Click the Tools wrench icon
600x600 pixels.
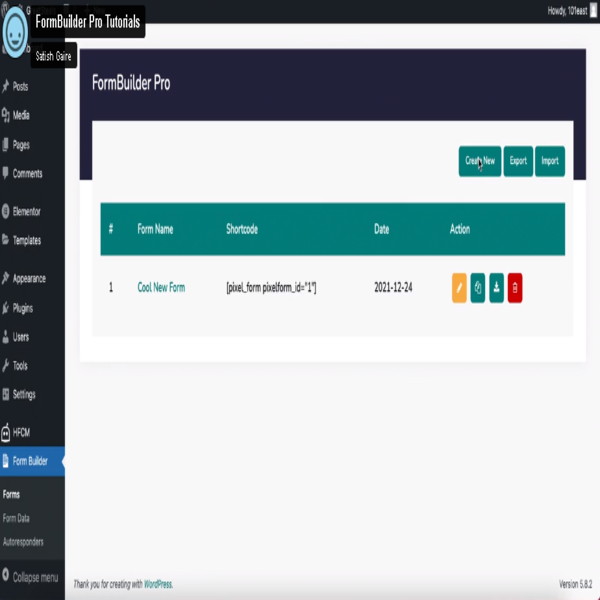click(5, 365)
